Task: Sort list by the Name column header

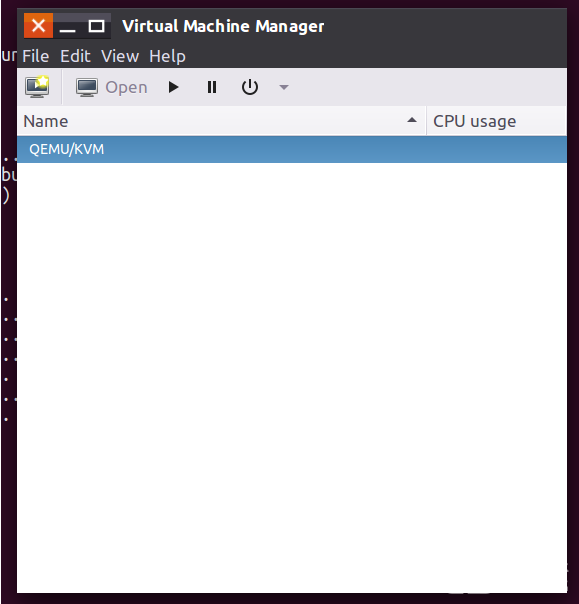Action: click(222, 121)
